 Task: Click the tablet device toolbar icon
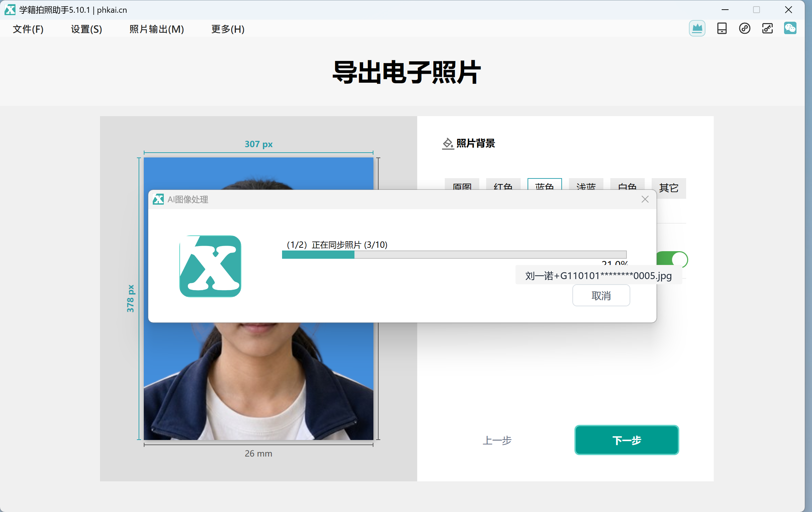point(722,28)
